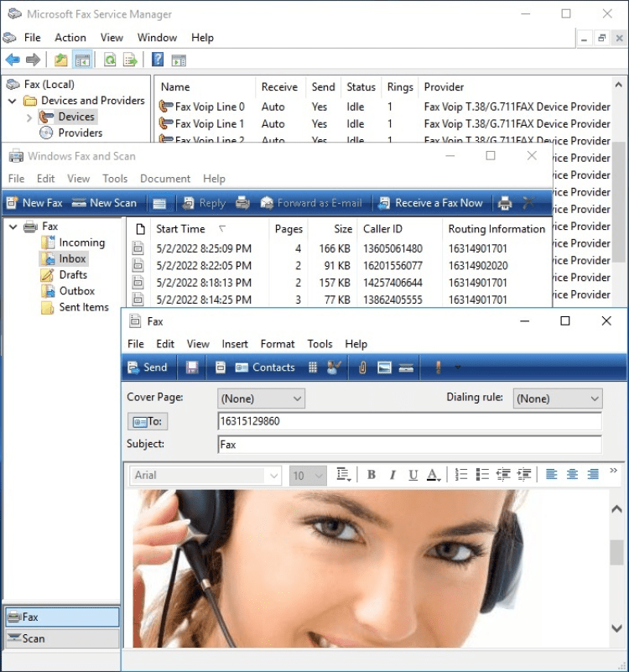Click the Contacts button in Fax toolbar
The image size is (629, 672).
click(265, 367)
